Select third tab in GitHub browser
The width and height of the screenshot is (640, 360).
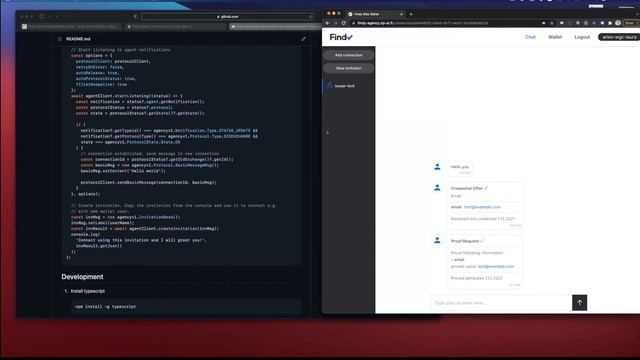[x=276, y=27]
